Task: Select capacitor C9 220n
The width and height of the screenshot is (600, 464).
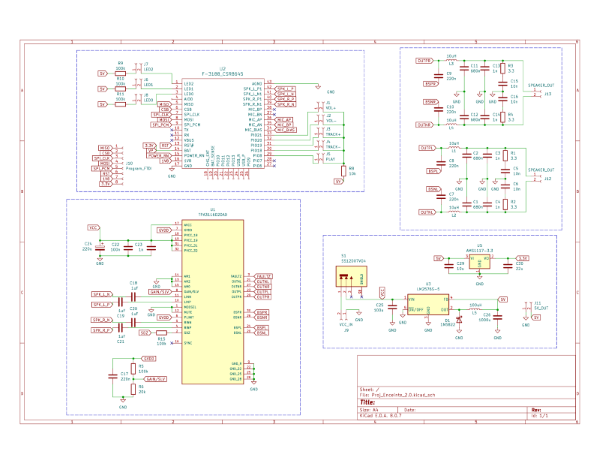Action: 439,76
